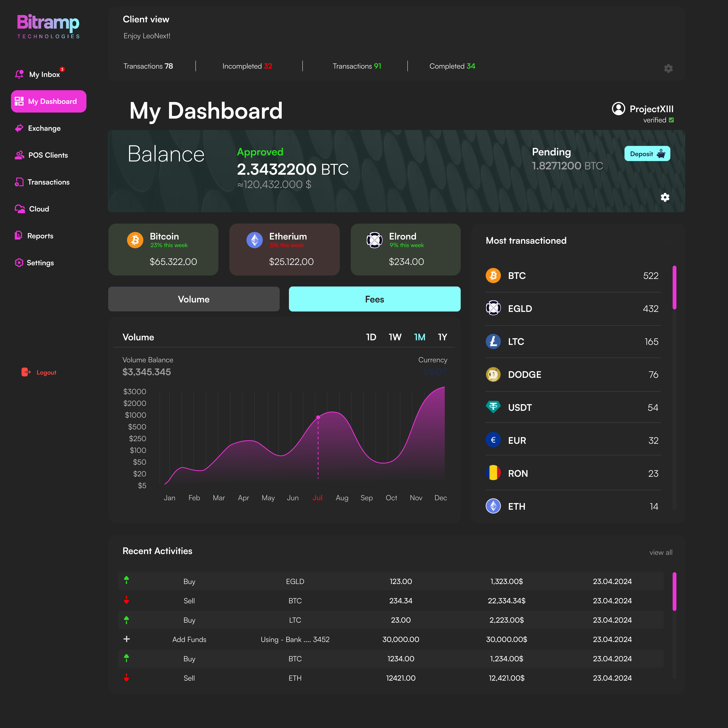This screenshot has height=728, width=728.
Task: Open Settings gear icon in sidebar
Action: pyautogui.click(x=19, y=263)
